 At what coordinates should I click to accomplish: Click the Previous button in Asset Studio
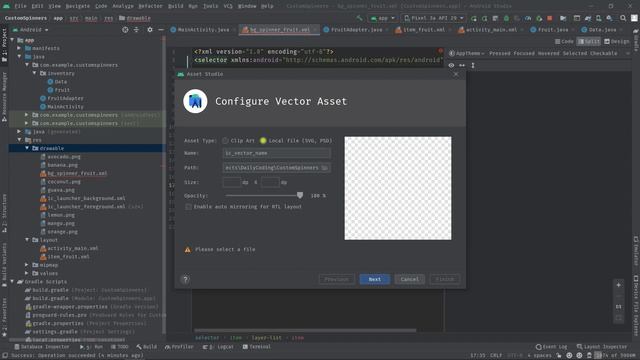(x=336, y=280)
